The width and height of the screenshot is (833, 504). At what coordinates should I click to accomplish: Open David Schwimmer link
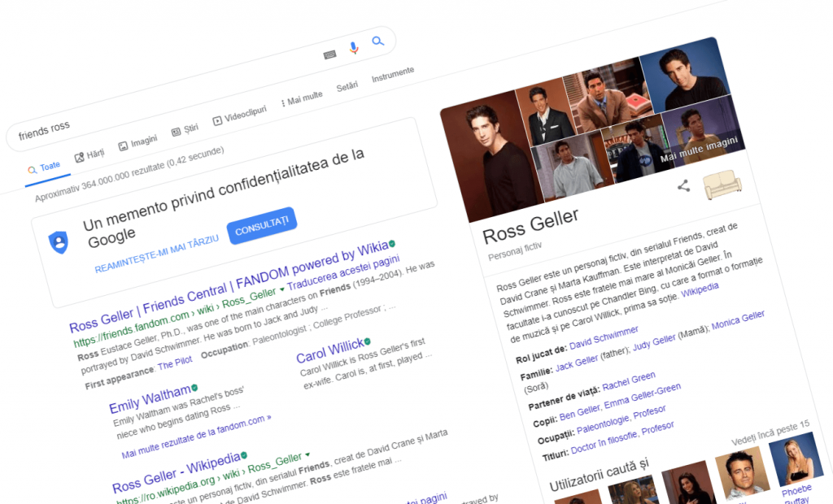[604, 338]
